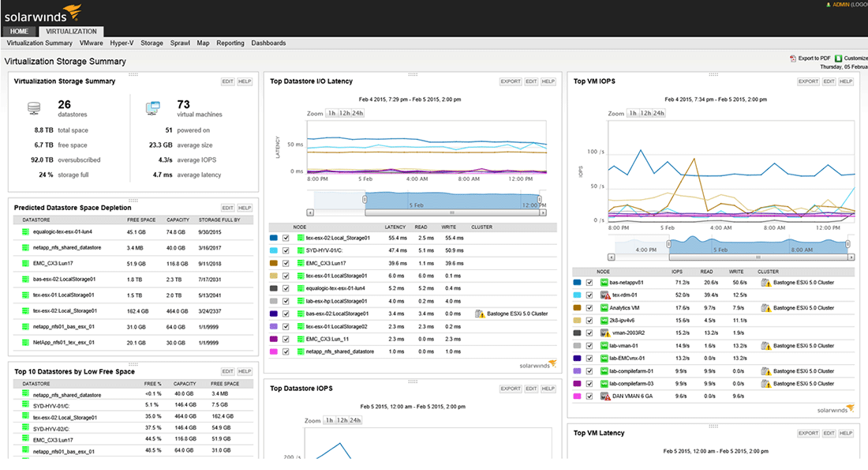Click datastore icon for lab-esx-hp:LocalStorage01

point(301,301)
